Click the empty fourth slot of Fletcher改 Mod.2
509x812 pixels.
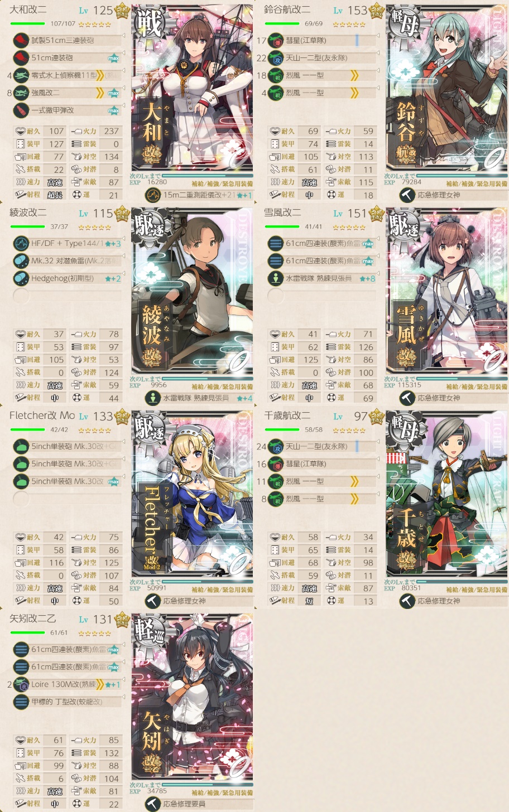pos(67,499)
